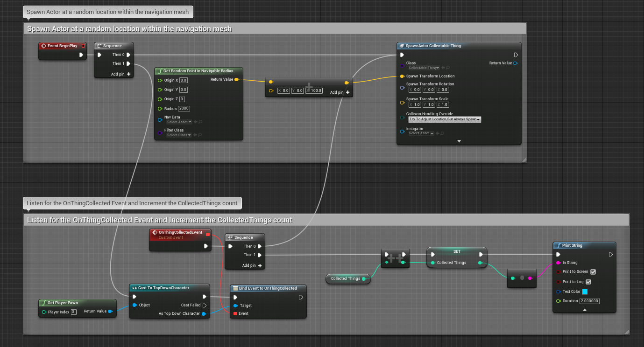Viewport: 644px width, 347px height.
Task: Click the Player Index value field
Action: pyautogui.click(x=74, y=312)
